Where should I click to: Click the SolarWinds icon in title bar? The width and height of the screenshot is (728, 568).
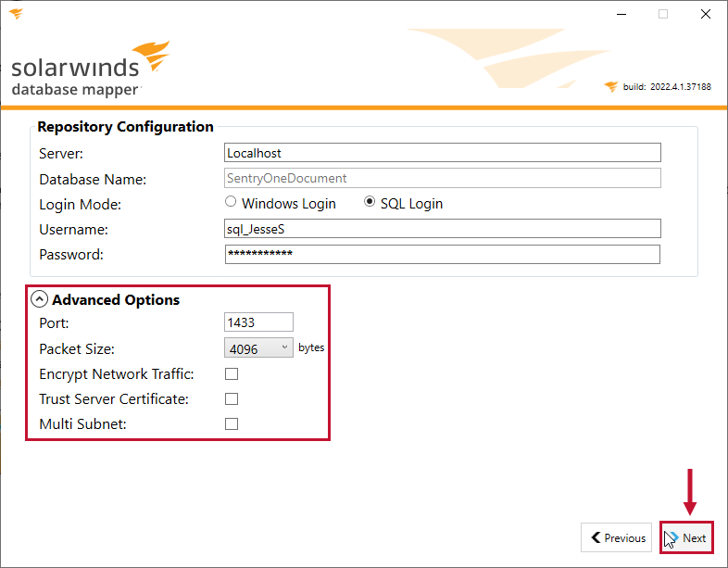pos(16,14)
